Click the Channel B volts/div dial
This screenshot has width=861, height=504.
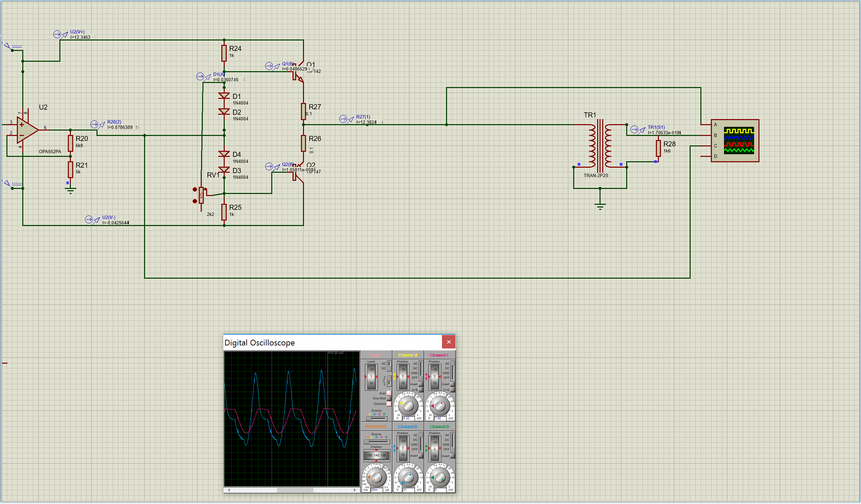[408, 477]
